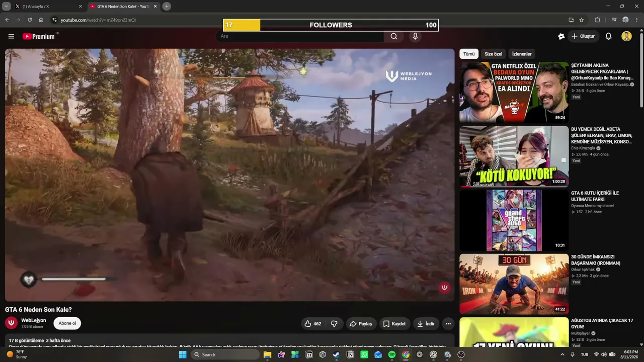Open Notion from the taskbar
This screenshot has height=362, width=644.
pyautogui.click(x=350, y=354)
